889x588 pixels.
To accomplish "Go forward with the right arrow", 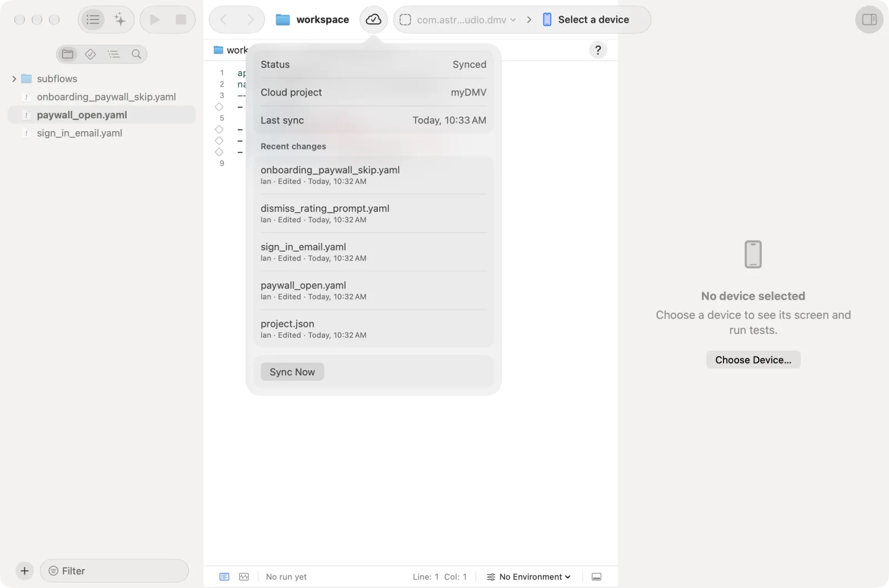I will coord(251,20).
